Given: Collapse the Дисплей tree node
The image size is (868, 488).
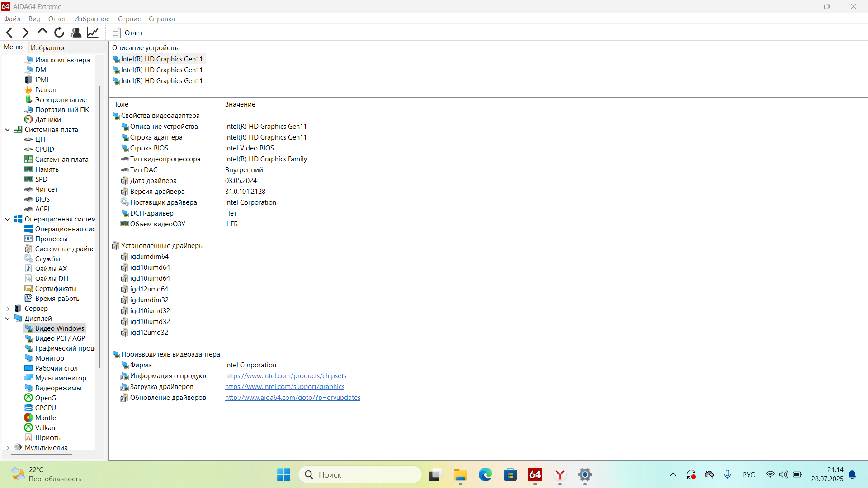Looking at the screenshot, I should pyautogui.click(x=8, y=319).
